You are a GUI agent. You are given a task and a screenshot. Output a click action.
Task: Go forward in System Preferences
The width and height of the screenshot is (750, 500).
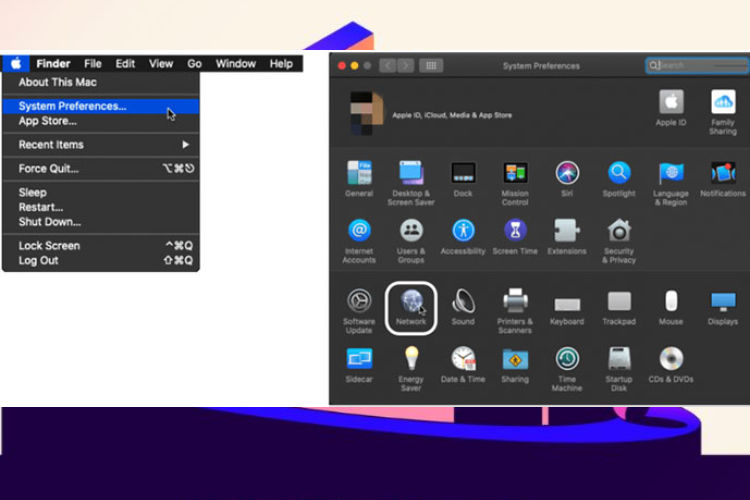click(406, 66)
